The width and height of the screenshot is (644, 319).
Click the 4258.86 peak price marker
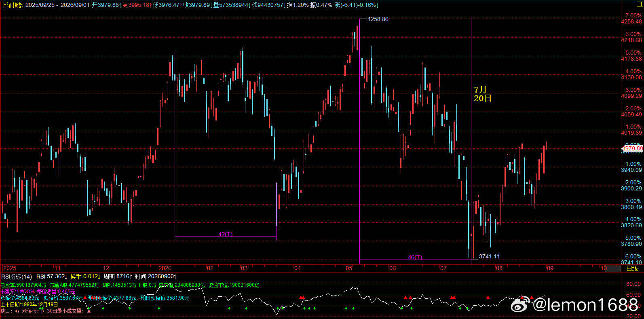(x=378, y=19)
